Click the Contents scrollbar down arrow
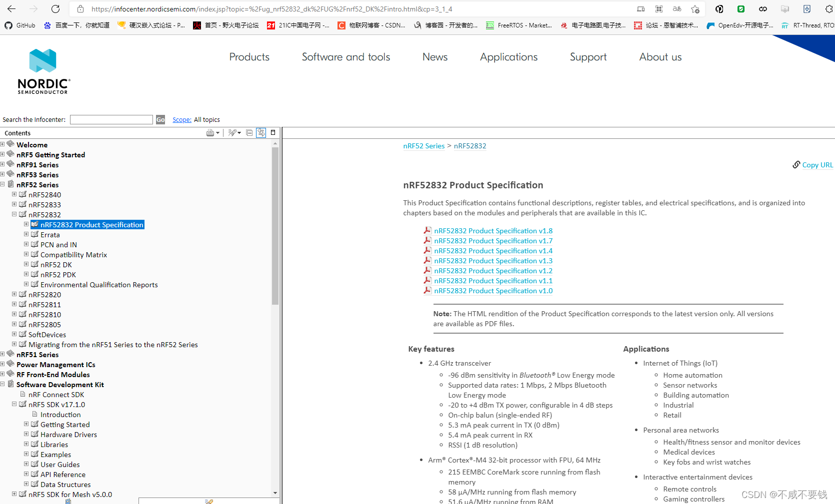The image size is (835, 504). (x=275, y=493)
